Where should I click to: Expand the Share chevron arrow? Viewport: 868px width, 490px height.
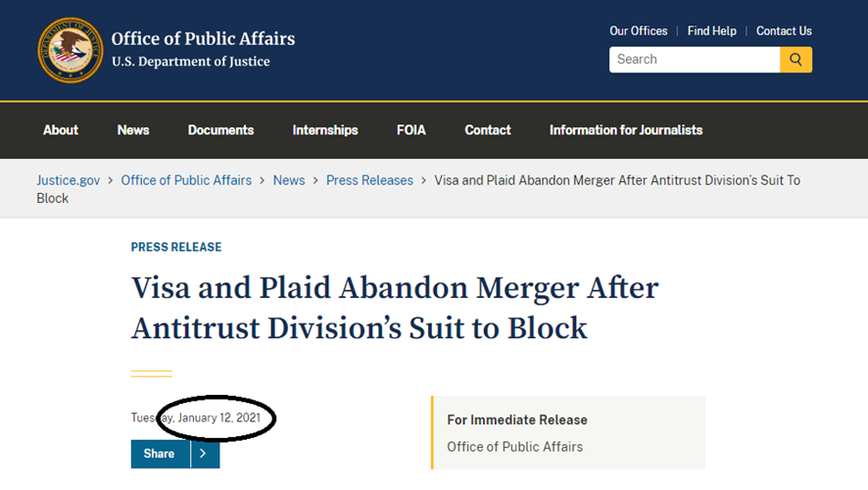205,454
